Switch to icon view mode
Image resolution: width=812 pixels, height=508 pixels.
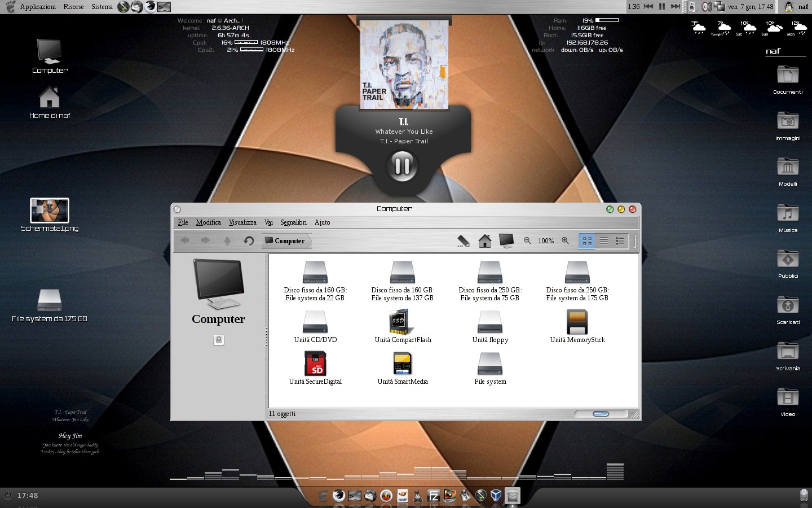[587, 241]
